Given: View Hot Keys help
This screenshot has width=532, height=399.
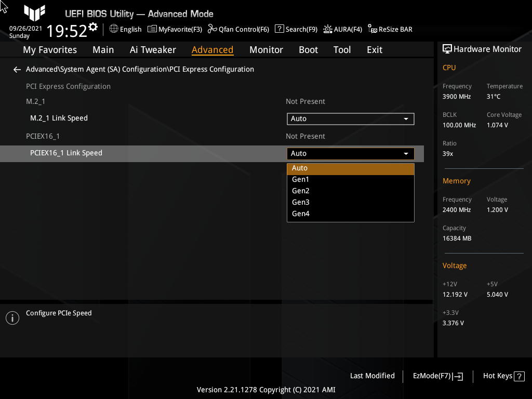Looking at the screenshot, I should pos(503,376).
